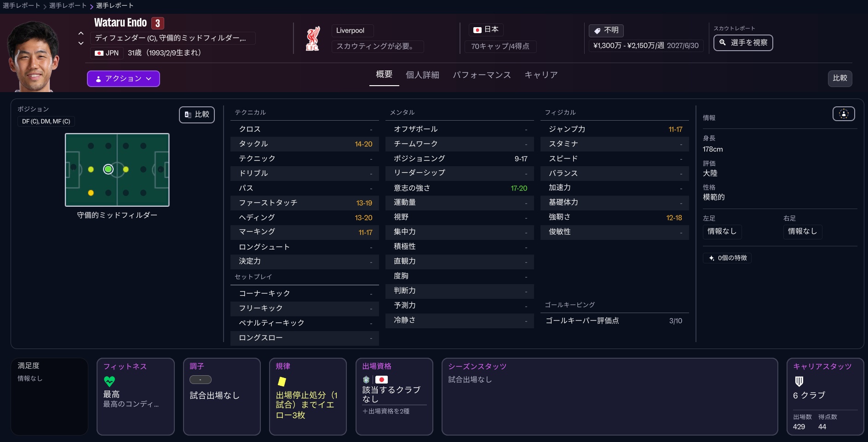Screen dimensions: 868x442
Task: Click the Liverpool club crest icon
Action: (x=313, y=39)
